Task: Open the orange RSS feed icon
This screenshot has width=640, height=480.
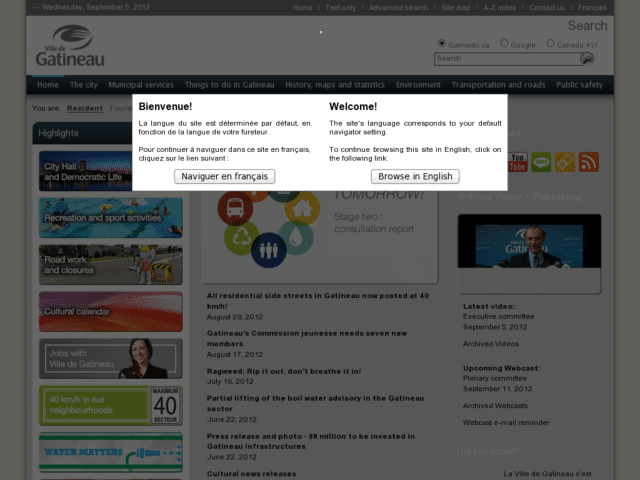Action: [589, 162]
